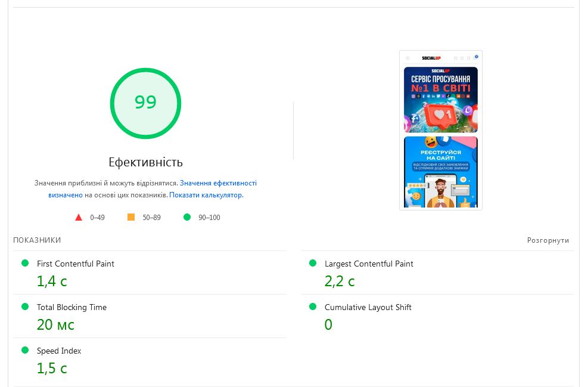
Task: Open the Значення ефективності визначено link
Action: (218, 183)
